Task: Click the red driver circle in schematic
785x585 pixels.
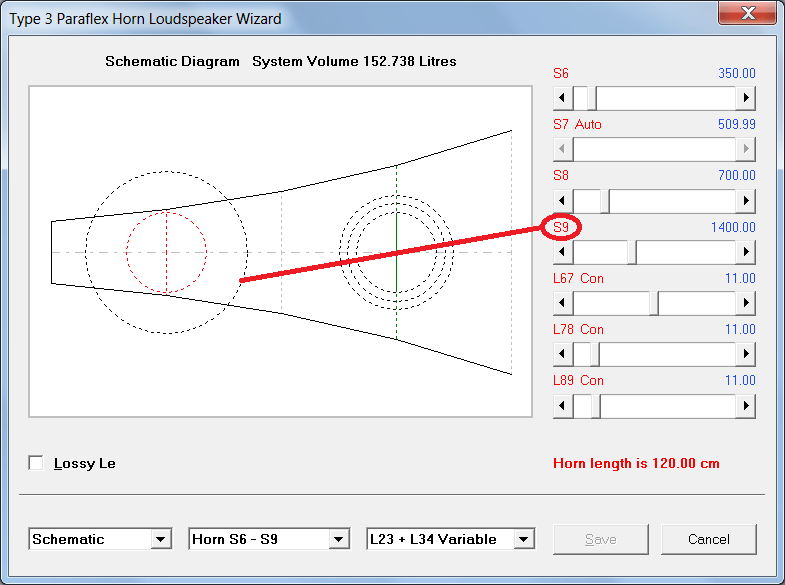Action: 166,252
